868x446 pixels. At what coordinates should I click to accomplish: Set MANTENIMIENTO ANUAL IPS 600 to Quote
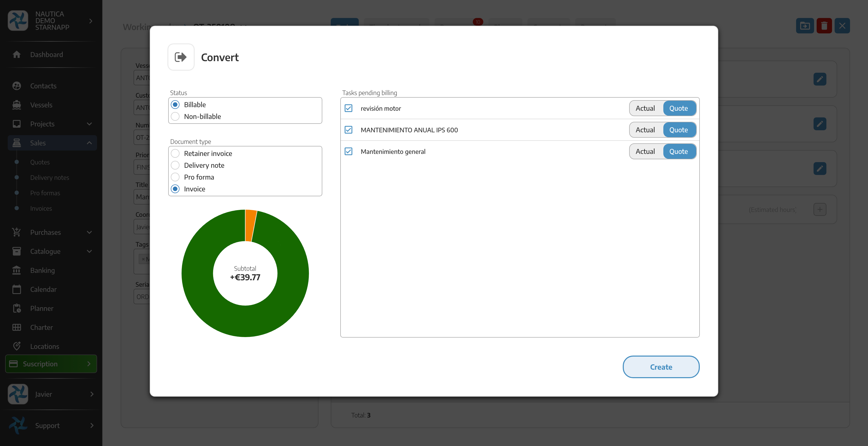click(679, 130)
